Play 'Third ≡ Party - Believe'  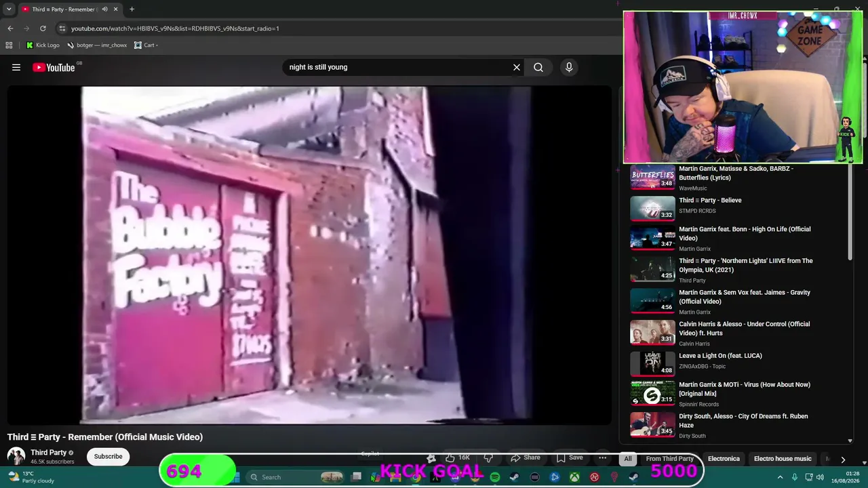710,201
